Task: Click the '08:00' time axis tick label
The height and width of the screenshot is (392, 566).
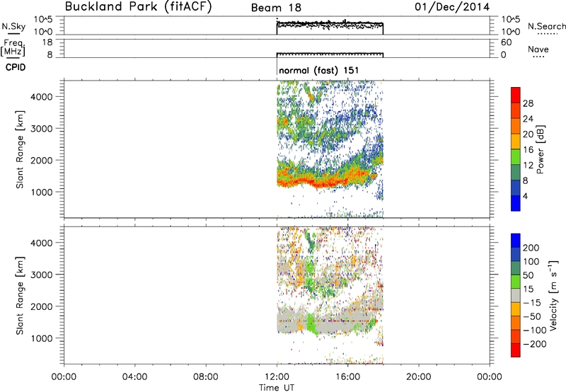Action: coord(205,377)
